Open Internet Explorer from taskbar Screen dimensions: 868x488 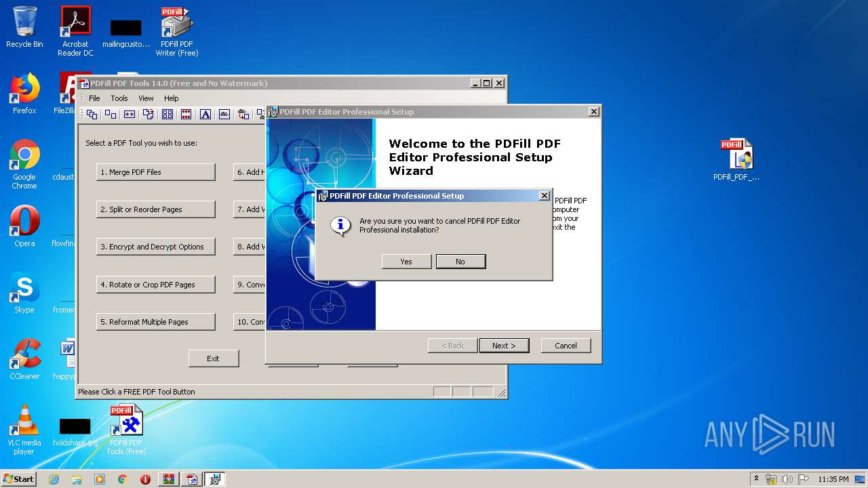pos(54,479)
